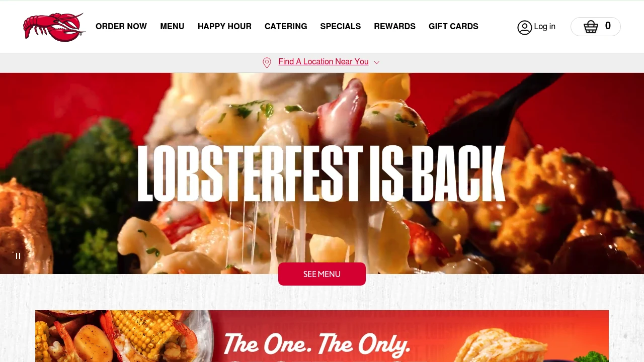
Task: Click the SEE MENU button
Action: 322,274
